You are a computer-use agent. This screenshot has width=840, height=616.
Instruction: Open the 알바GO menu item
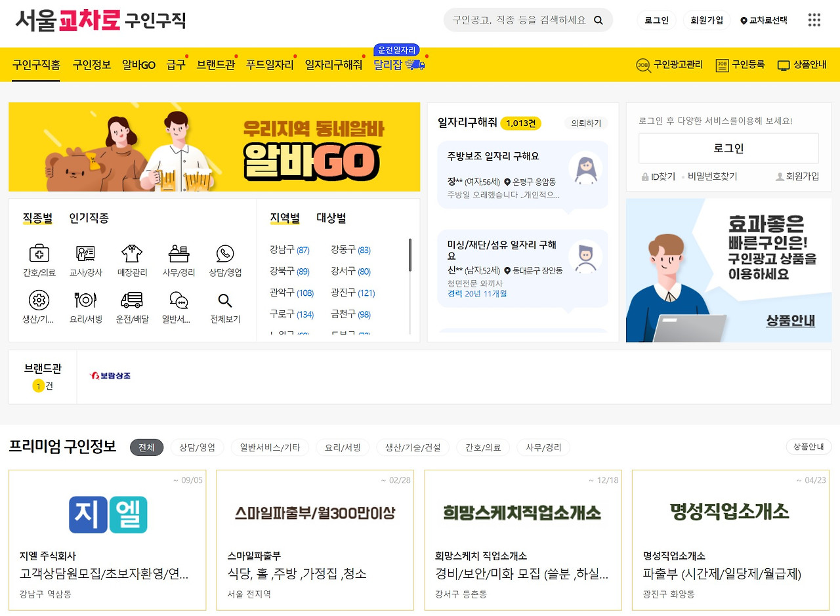tap(138, 65)
